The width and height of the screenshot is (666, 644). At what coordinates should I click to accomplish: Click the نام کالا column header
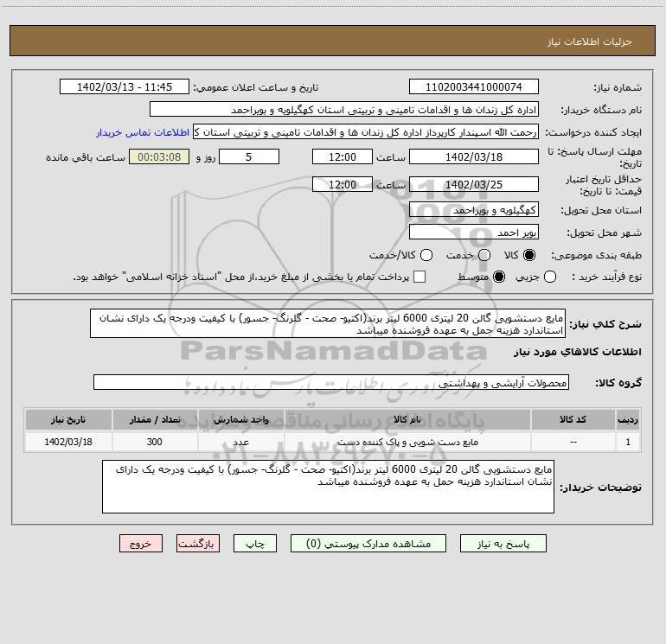click(407, 420)
